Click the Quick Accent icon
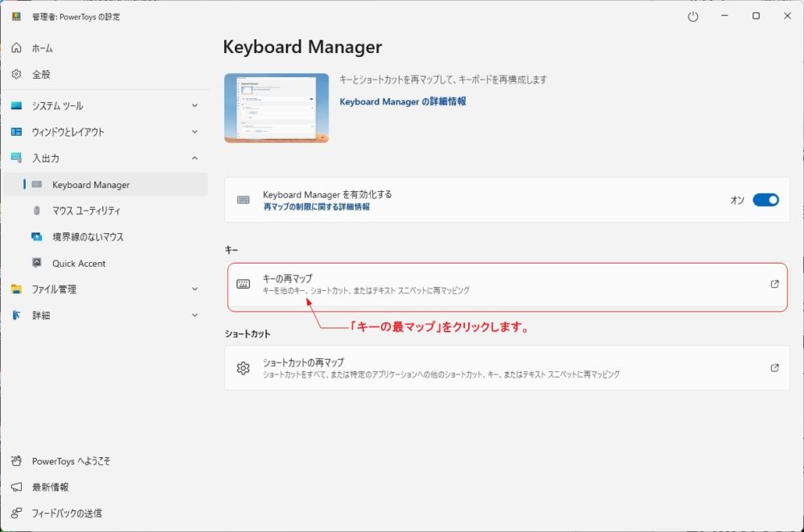The height and width of the screenshot is (532, 804). [36, 263]
